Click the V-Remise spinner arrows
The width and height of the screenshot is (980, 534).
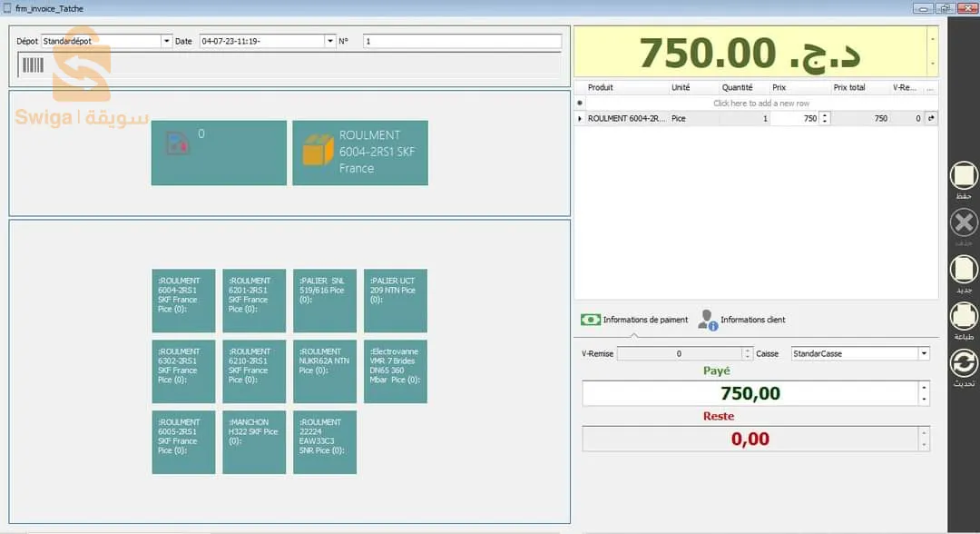[747, 354]
